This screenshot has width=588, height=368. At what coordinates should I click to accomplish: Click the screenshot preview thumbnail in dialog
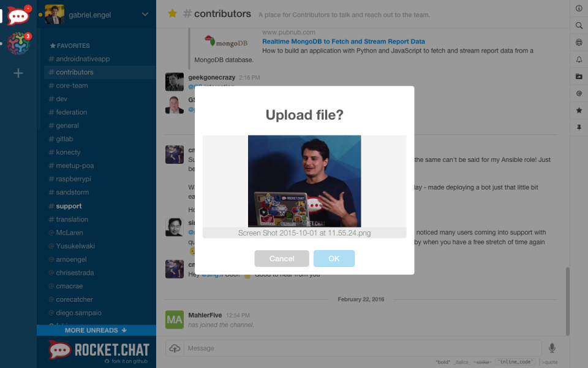point(304,181)
